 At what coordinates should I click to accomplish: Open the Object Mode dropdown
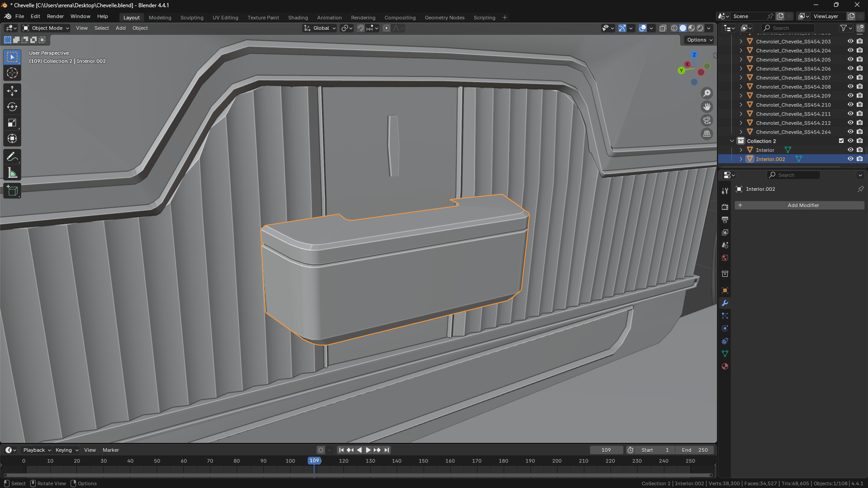[x=46, y=28]
